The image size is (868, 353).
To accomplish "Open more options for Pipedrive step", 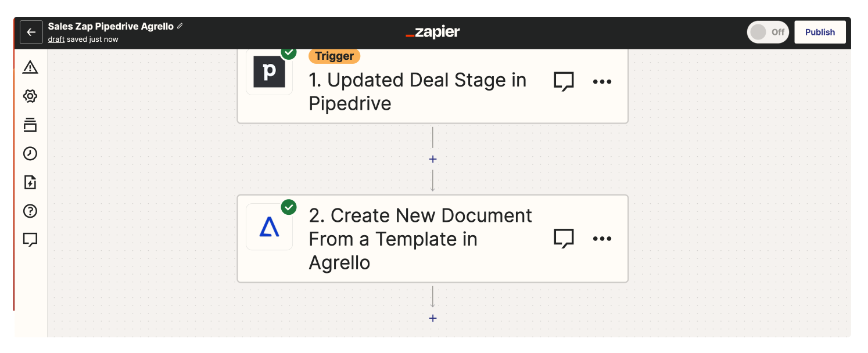I will (602, 82).
